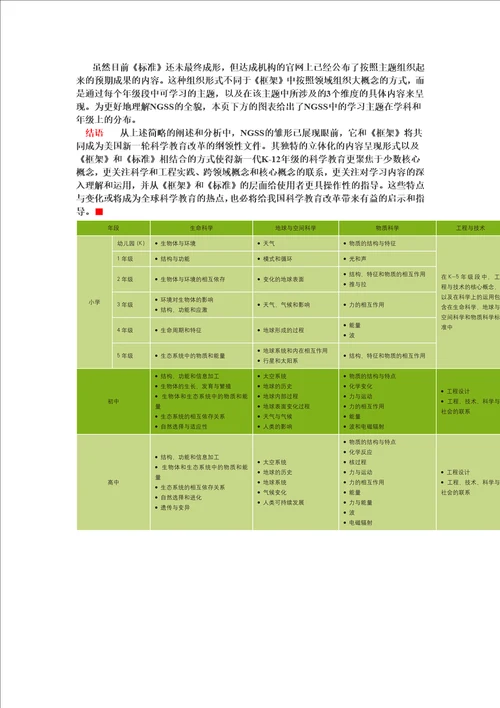Viewport: 500px width, 708px height.
Task: Click '天气' in the kindergarten row
Action: 269,243
